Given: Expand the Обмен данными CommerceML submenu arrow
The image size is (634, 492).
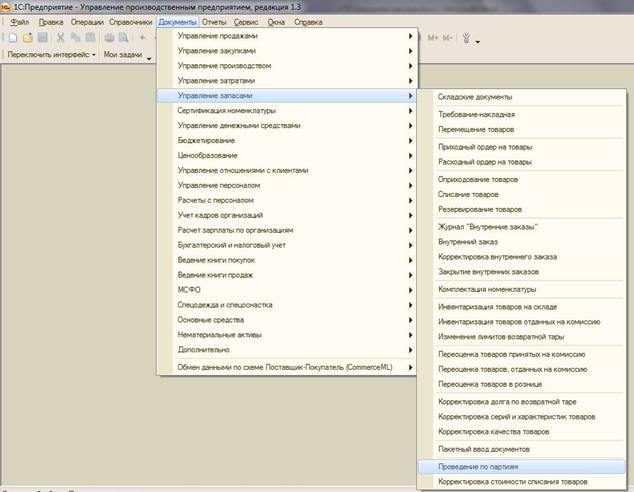Looking at the screenshot, I should (x=410, y=367).
